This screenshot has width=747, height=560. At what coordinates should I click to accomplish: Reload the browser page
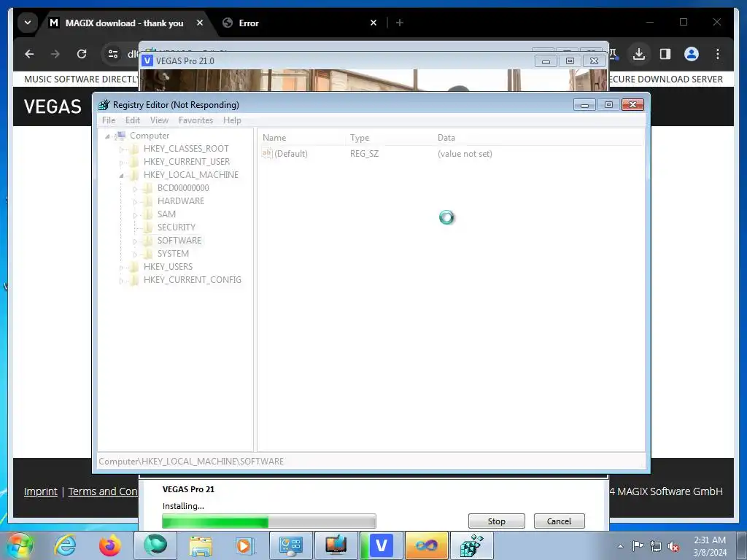[x=82, y=54]
